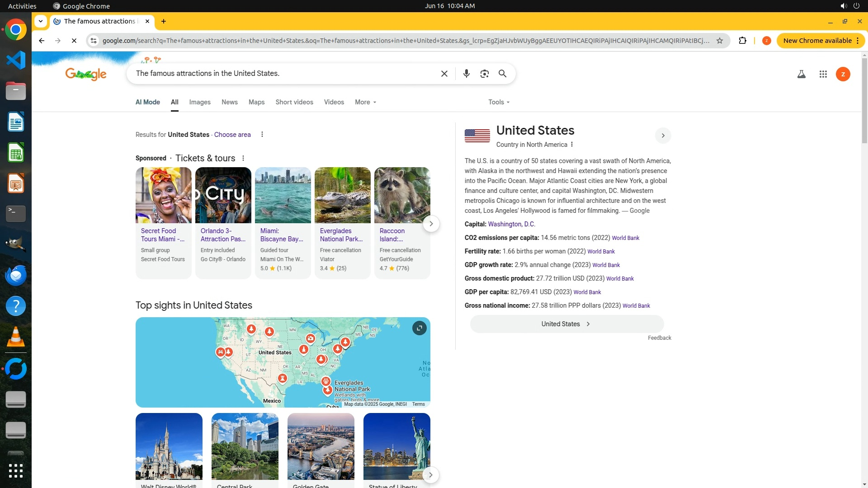Open Search Labs flask icon
This screenshot has width=868, height=488.
click(801, 74)
